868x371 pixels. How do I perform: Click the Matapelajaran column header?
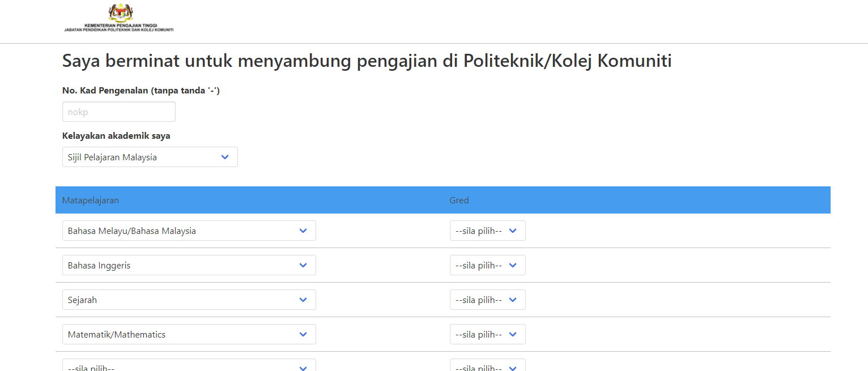coord(91,200)
